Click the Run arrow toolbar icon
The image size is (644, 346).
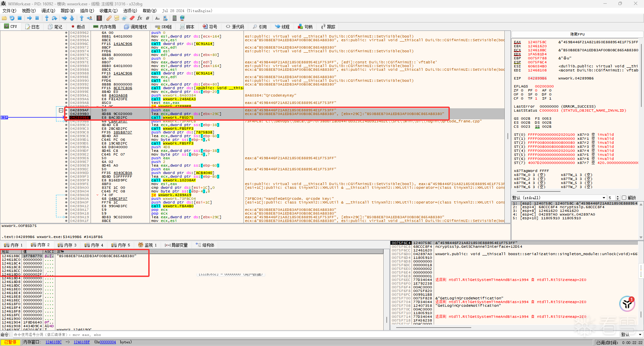click(x=30, y=18)
